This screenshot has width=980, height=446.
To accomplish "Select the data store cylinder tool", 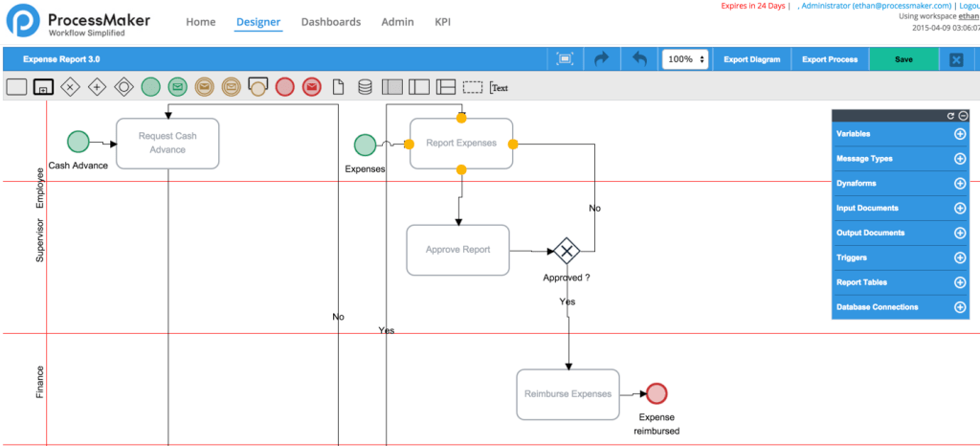I will [365, 87].
